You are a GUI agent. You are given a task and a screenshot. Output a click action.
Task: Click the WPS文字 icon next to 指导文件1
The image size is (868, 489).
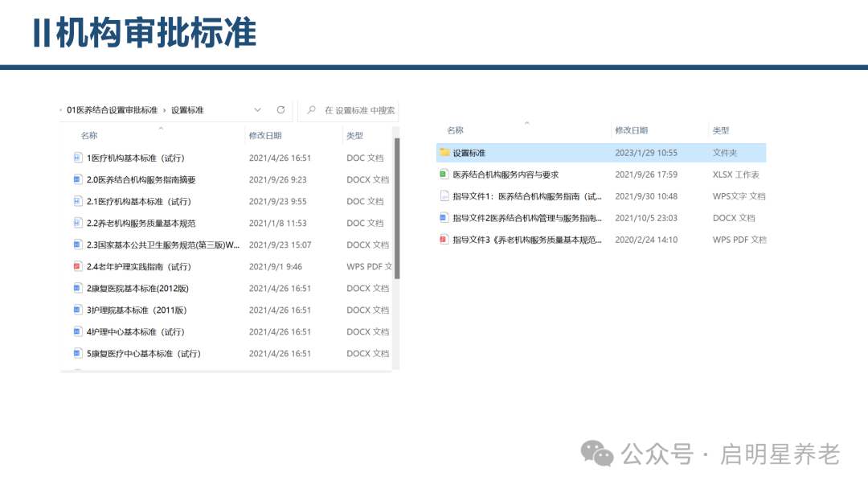coord(442,195)
